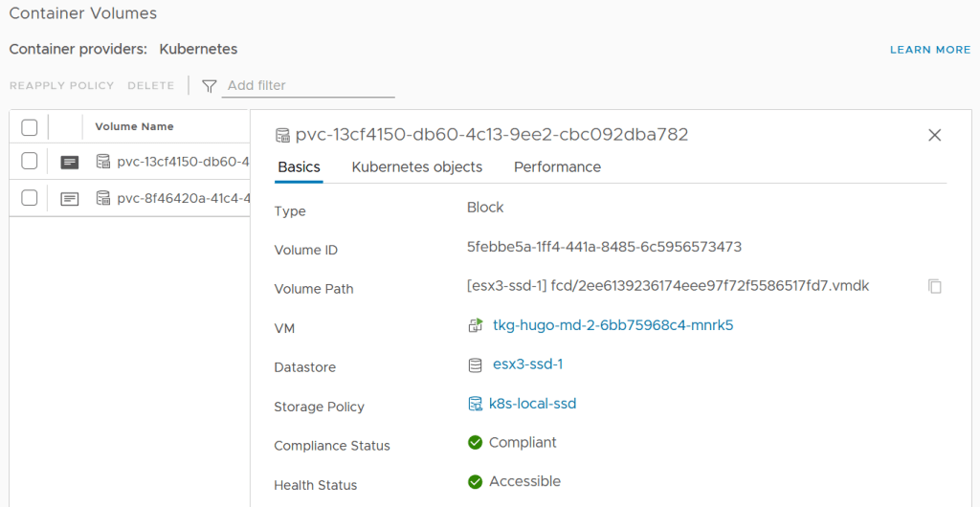Click the filter funnel icon
This screenshot has height=507, width=980.
(209, 86)
